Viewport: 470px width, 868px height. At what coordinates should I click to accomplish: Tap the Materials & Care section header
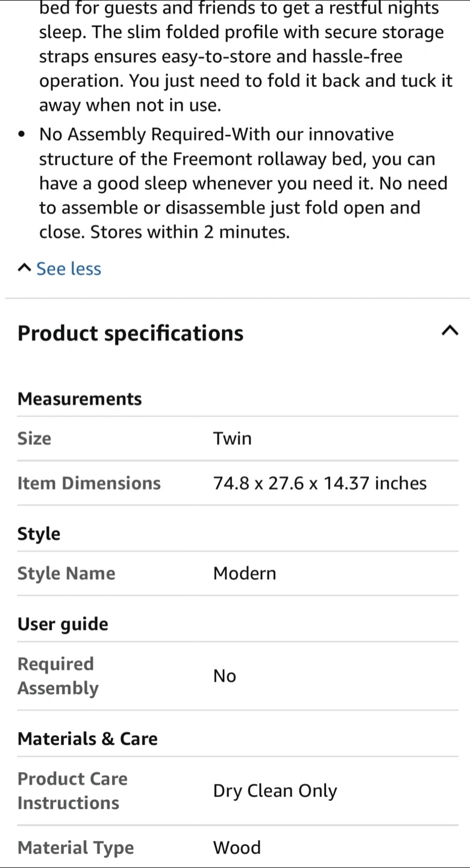click(87, 739)
